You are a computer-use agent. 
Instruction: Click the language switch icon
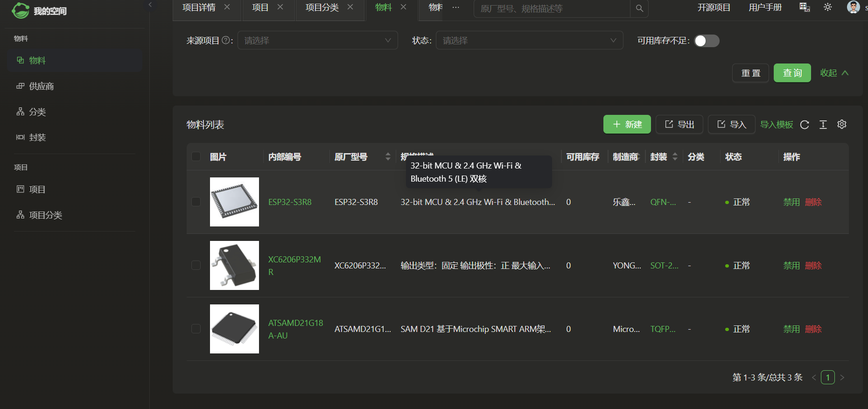coord(805,7)
